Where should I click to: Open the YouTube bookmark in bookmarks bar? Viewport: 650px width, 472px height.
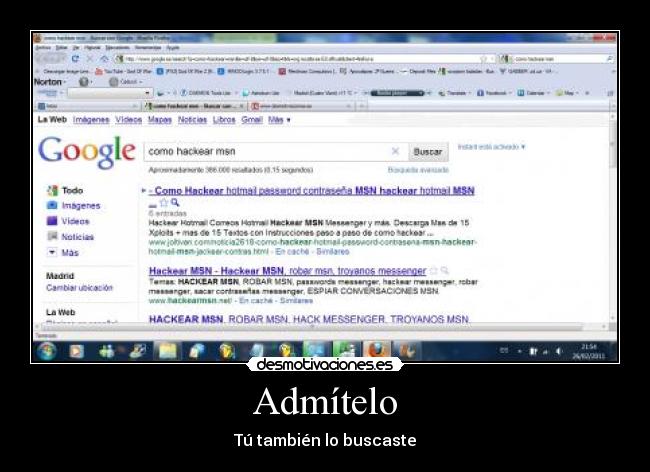click(124, 71)
